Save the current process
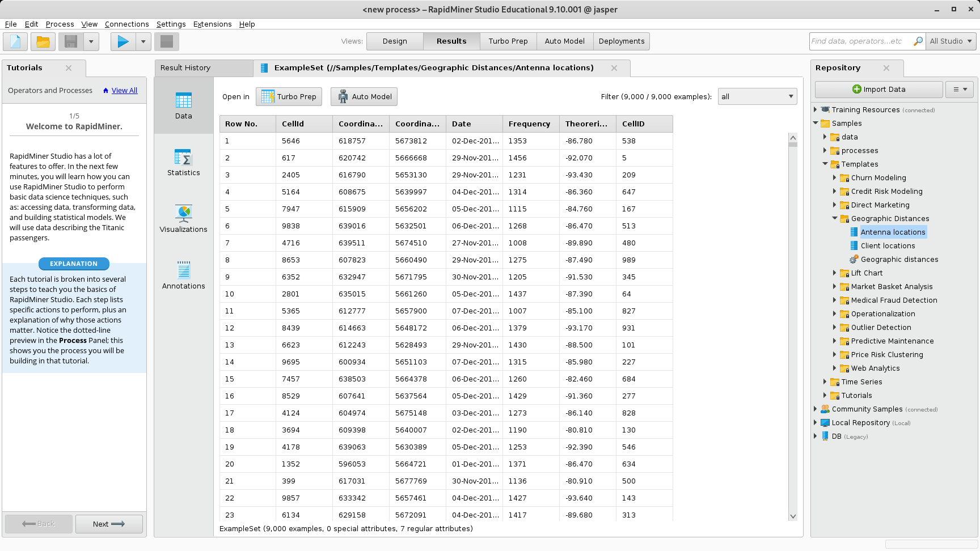The image size is (980, 551). click(69, 41)
